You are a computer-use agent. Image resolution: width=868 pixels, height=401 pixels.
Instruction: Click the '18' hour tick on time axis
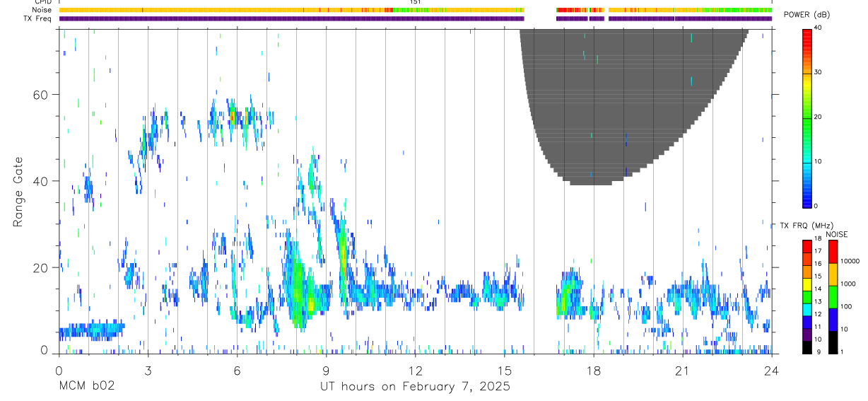pos(593,370)
